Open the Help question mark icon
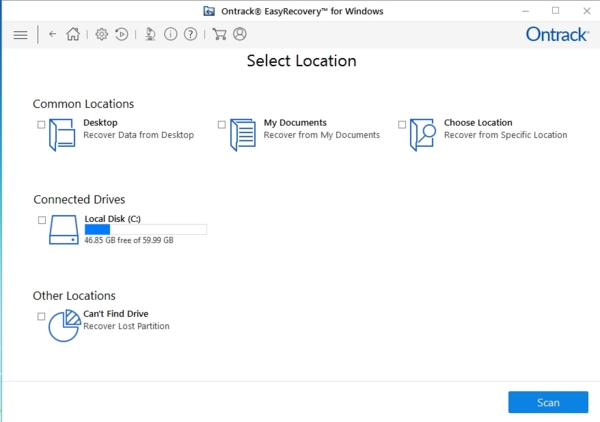This screenshot has width=600, height=422. click(x=191, y=34)
